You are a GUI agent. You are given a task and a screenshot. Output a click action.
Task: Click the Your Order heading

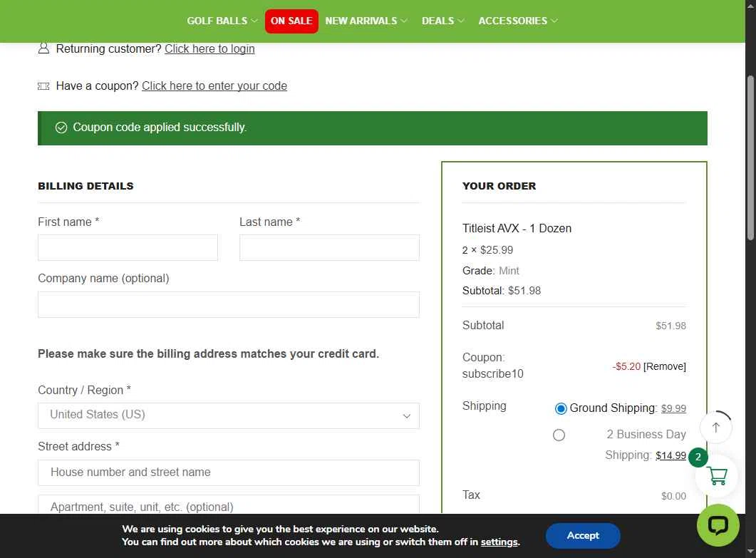pyautogui.click(x=499, y=186)
